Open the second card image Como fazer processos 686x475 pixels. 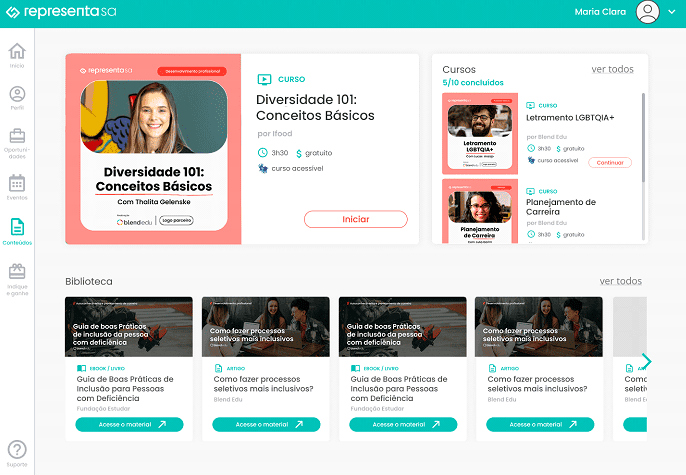pyautogui.click(x=266, y=327)
